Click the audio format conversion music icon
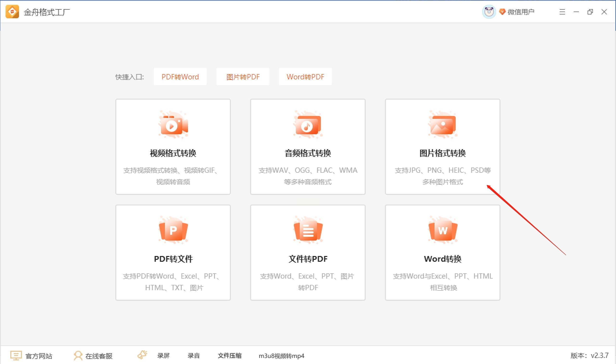Viewport: 616px width, 364px height. pyautogui.click(x=308, y=125)
